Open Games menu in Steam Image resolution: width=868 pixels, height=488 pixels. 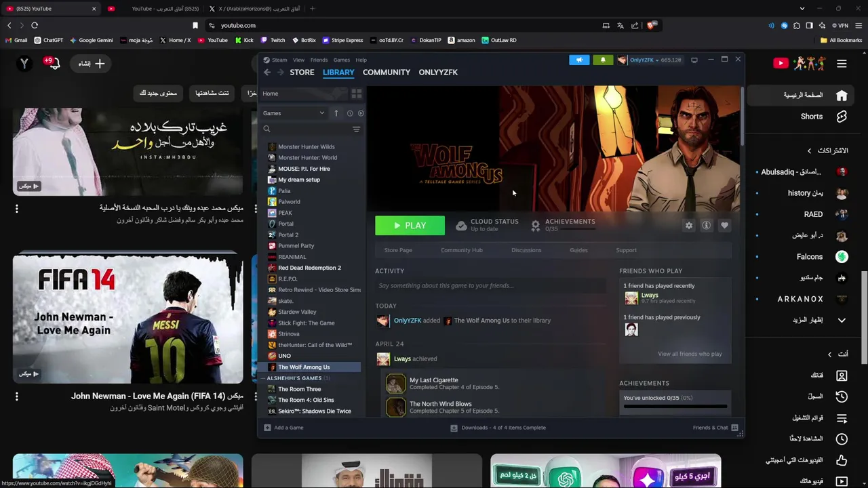point(342,60)
